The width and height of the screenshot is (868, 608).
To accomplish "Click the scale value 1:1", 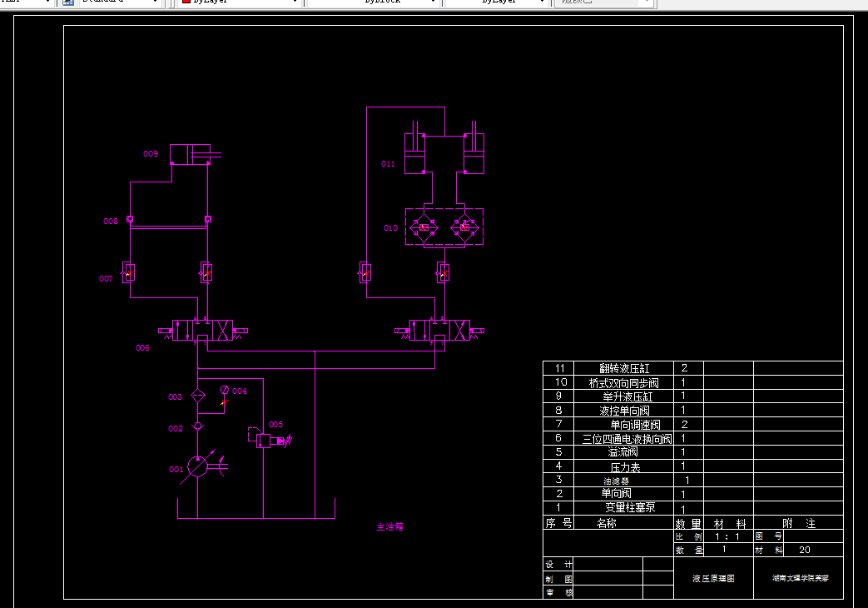I will point(727,536).
